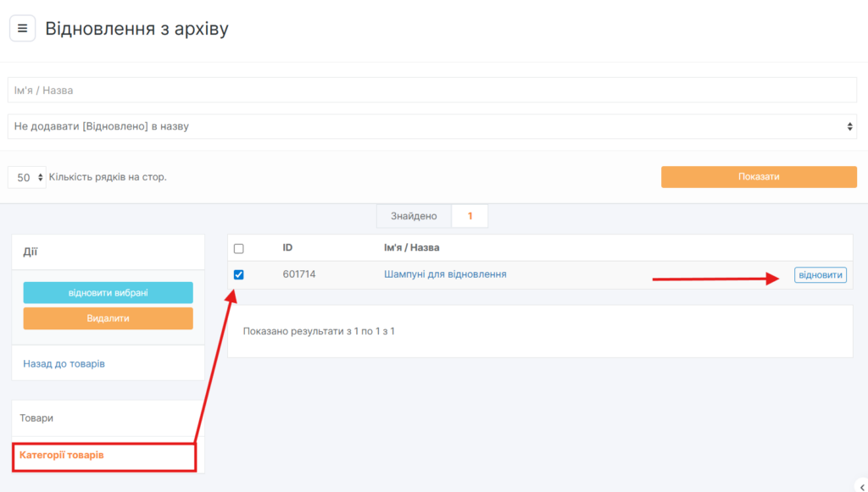Select the Знайдено tab

[414, 216]
